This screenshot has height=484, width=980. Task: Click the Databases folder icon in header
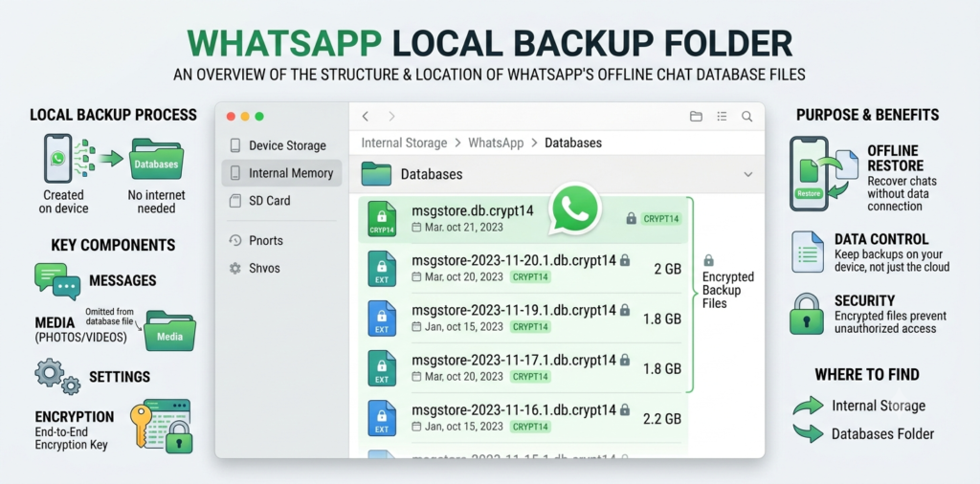376,174
